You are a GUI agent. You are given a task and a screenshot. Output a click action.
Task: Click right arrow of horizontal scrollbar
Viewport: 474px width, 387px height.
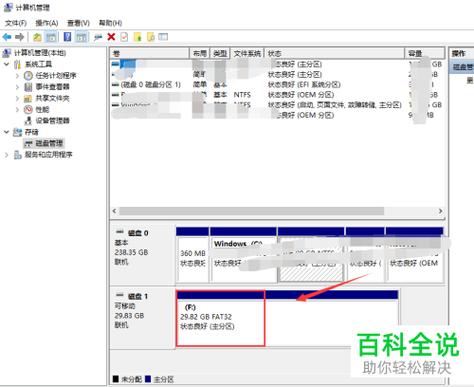[x=440, y=211]
